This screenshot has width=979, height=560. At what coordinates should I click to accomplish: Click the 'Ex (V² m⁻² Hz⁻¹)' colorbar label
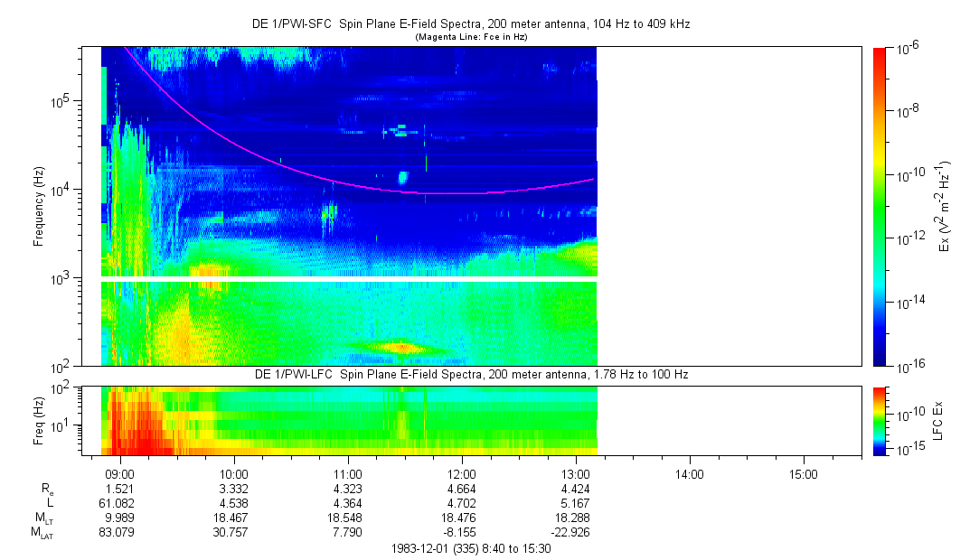tap(944, 207)
